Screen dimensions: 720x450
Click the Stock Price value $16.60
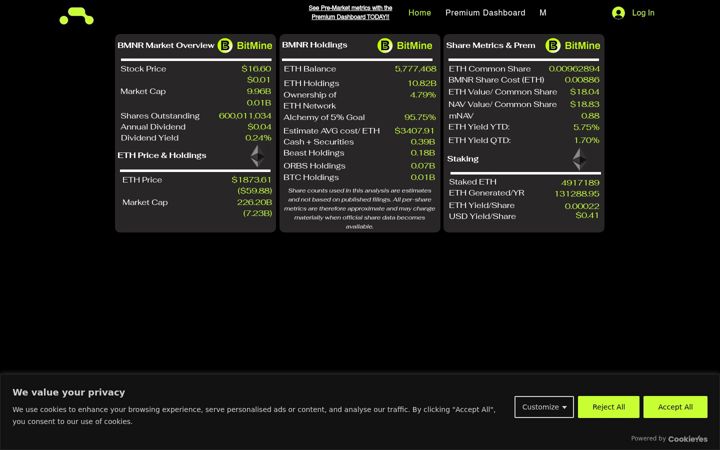pyautogui.click(x=256, y=69)
